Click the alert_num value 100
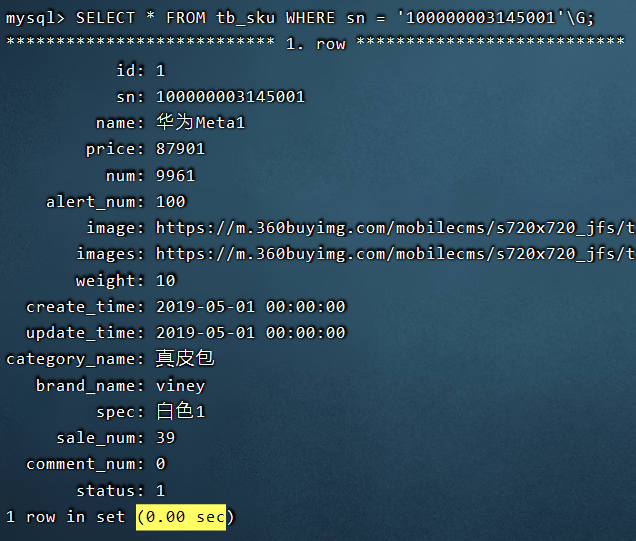This screenshot has height=541, width=636. (x=171, y=202)
